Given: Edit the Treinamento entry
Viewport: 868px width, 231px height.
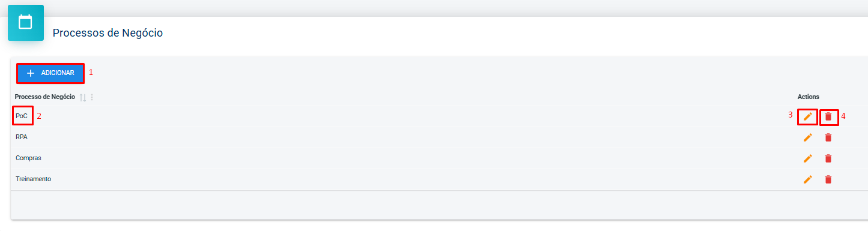Looking at the screenshot, I should [808, 179].
